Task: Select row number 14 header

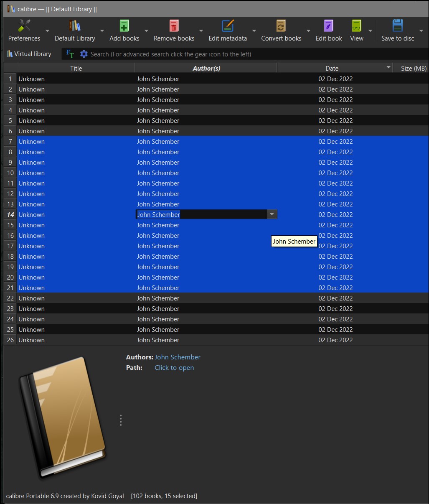Action: (x=10, y=214)
